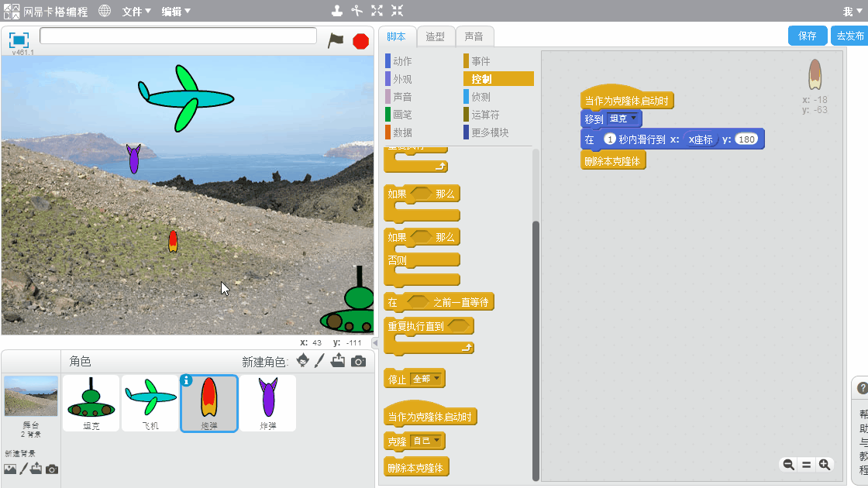Image resolution: width=868 pixels, height=488 pixels.
Task: Click the 保存 button
Action: 807,36
